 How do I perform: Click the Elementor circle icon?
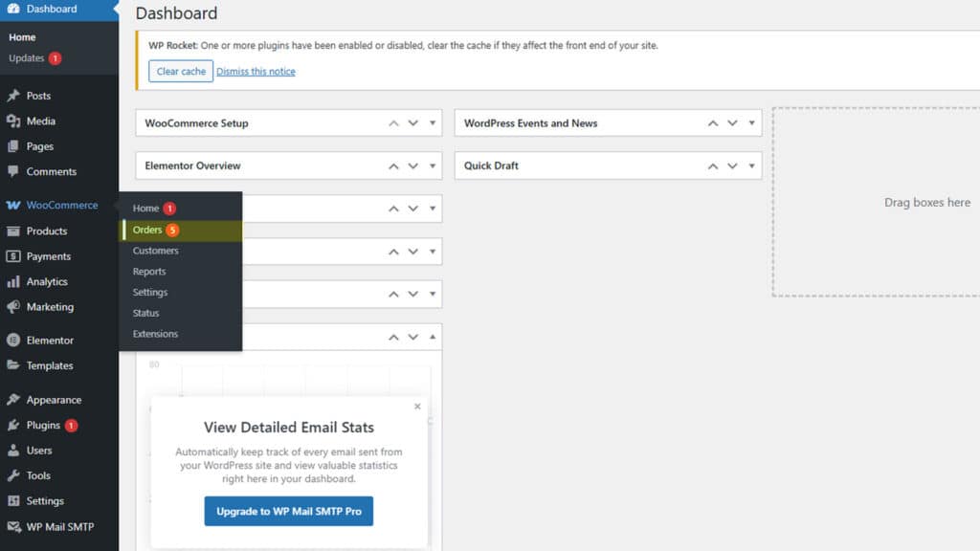13,341
